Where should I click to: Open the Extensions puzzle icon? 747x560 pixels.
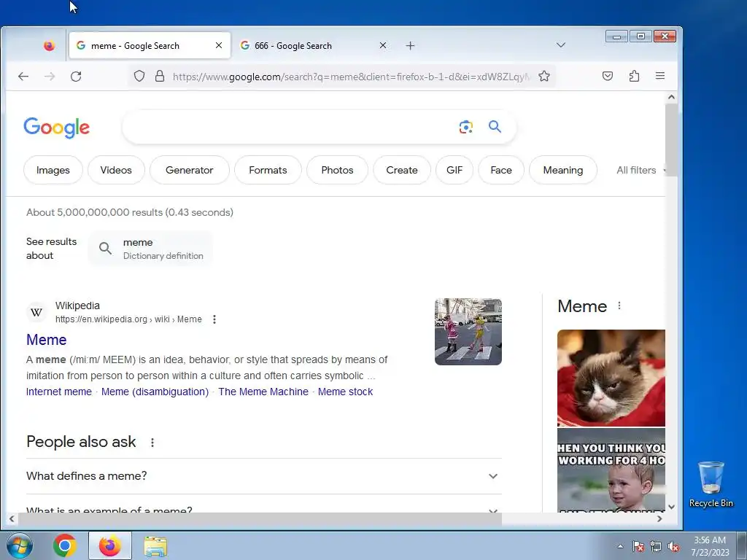click(634, 76)
